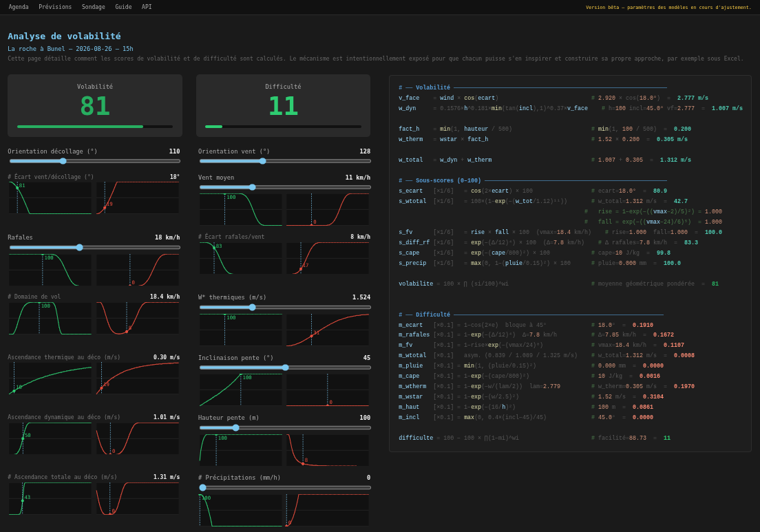
Task: Click the 's_cape' sous-score line
Action: 535,253
